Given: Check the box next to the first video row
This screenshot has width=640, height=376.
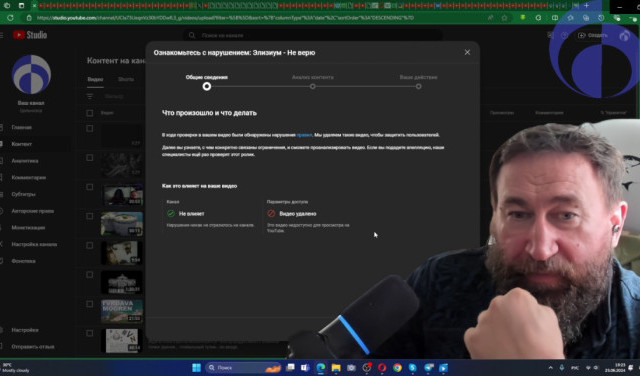Looking at the screenshot, I should tap(90, 129).
